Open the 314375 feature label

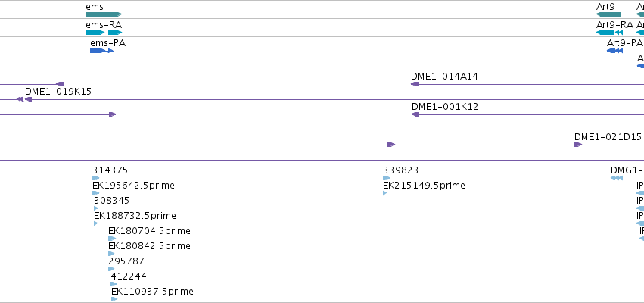(110, 170)
